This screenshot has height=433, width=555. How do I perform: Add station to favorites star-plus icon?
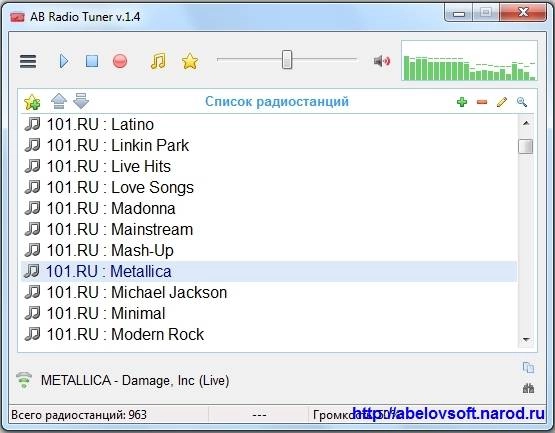click(x=32, y=102)
